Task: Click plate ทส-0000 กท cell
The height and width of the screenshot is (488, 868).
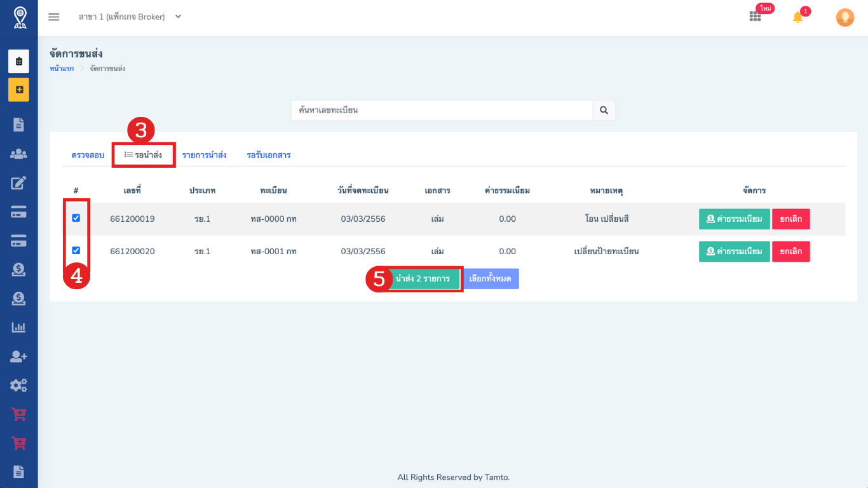Action: (274, 219)
